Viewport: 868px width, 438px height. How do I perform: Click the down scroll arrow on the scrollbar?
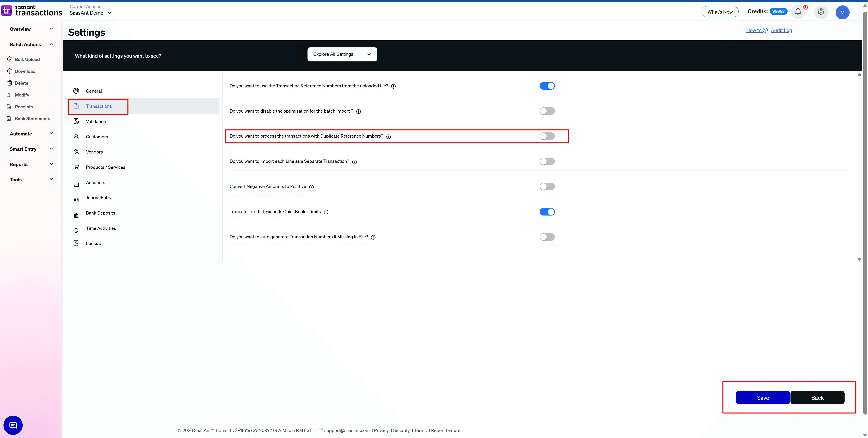(859, 260)
